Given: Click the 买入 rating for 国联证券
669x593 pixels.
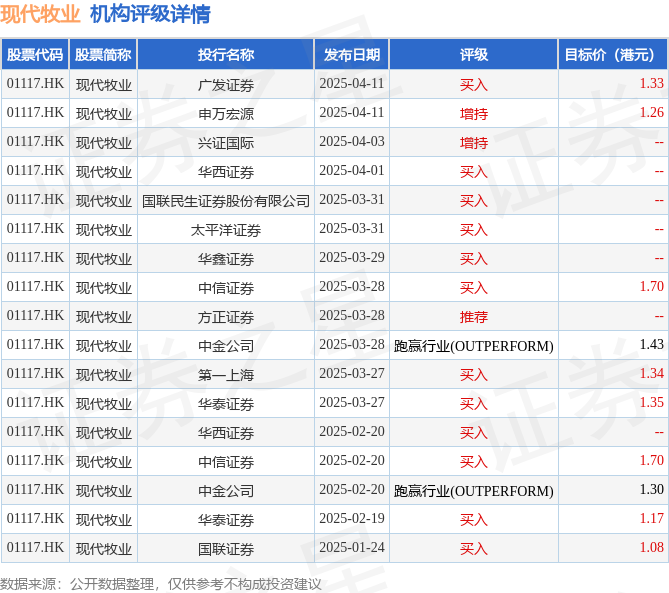Looking at the screenshot, I should tap(474, 549).
